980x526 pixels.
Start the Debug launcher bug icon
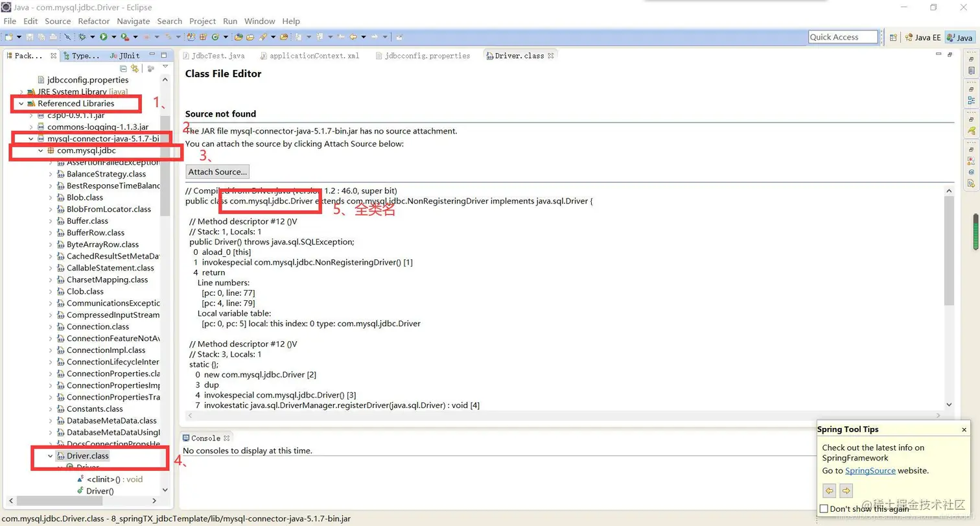pyautogui.click(x=82, y=37)
